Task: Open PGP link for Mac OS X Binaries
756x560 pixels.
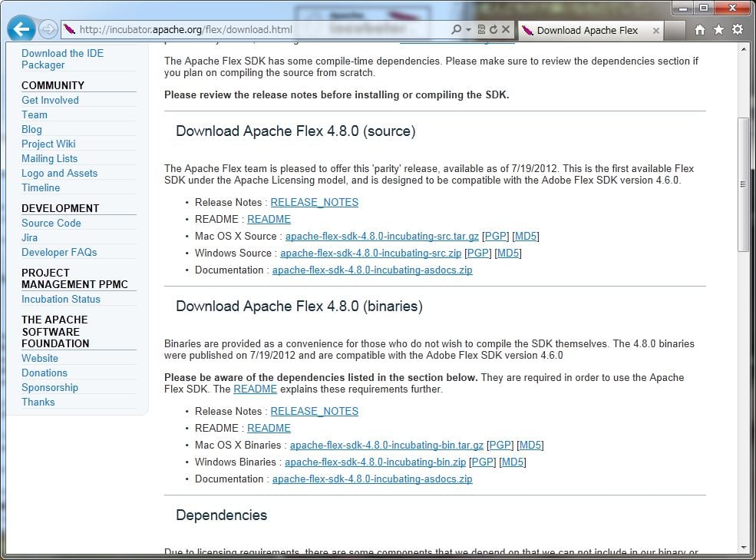Action: click(x=500, y=445)
